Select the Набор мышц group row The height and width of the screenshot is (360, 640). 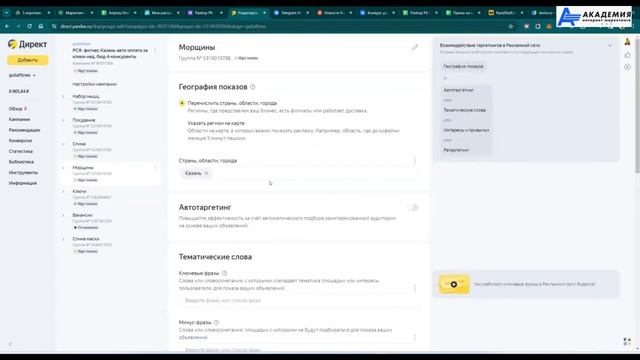pos(110,102)
